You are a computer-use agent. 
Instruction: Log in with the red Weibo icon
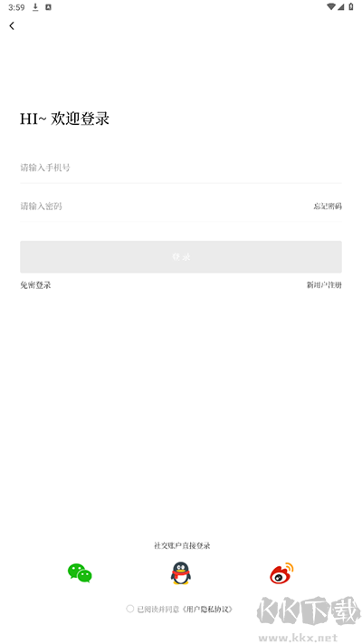[281, 573]
